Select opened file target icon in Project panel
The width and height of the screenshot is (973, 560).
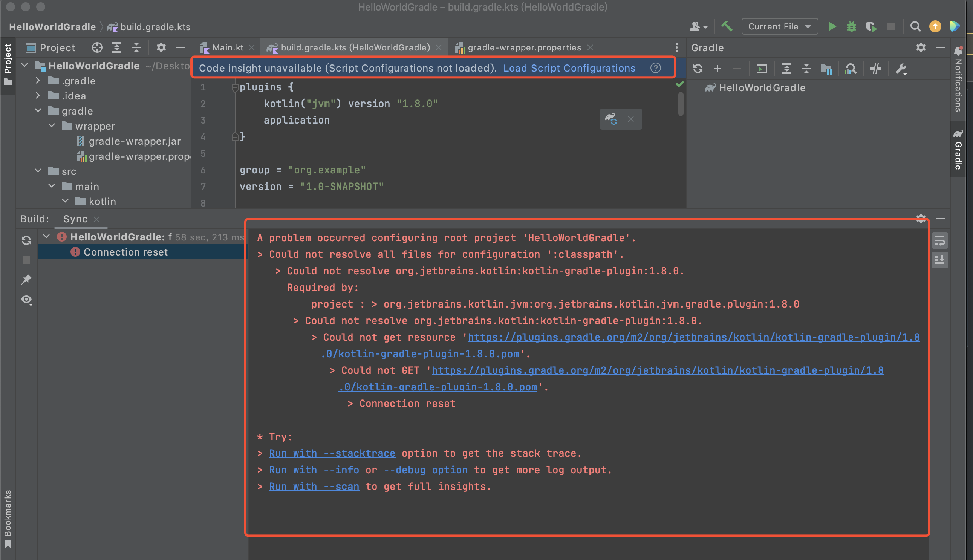97,48
